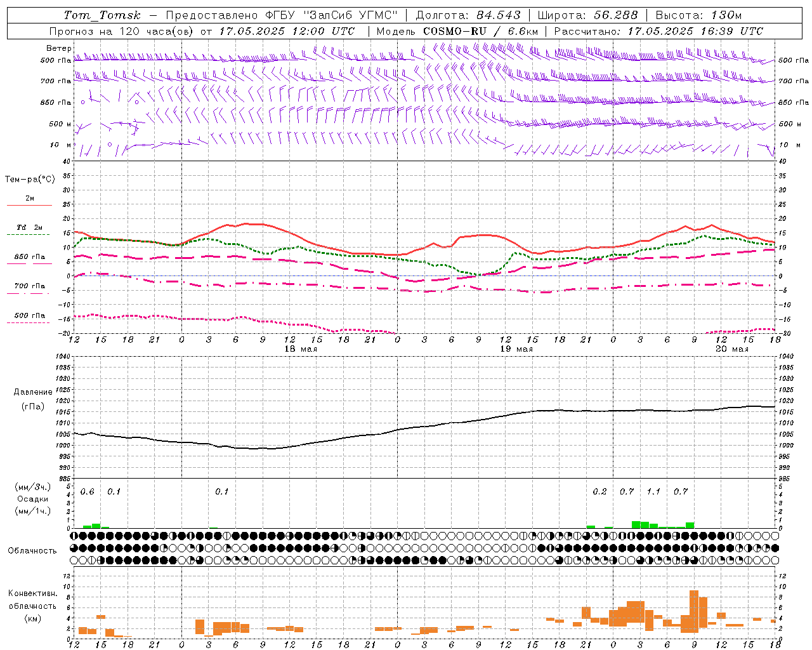Viewport: 812px width, 650px height.
Task: Click the 0.2 precipitation value
Action: (x=599, y=491)
